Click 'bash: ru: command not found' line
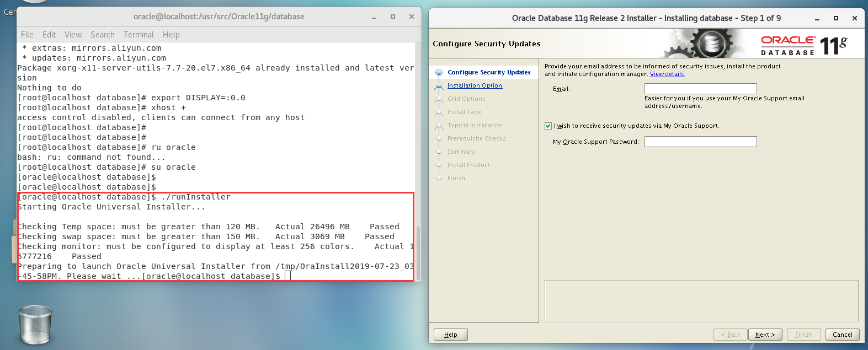868x350 pixels. pyautogui.click(x=92, y=157)
